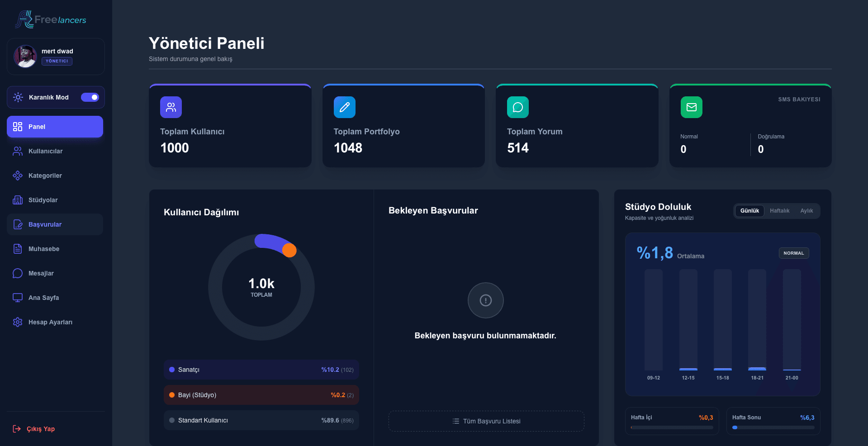Click the Hesap Ayarları gear icon

click(18, 322)
